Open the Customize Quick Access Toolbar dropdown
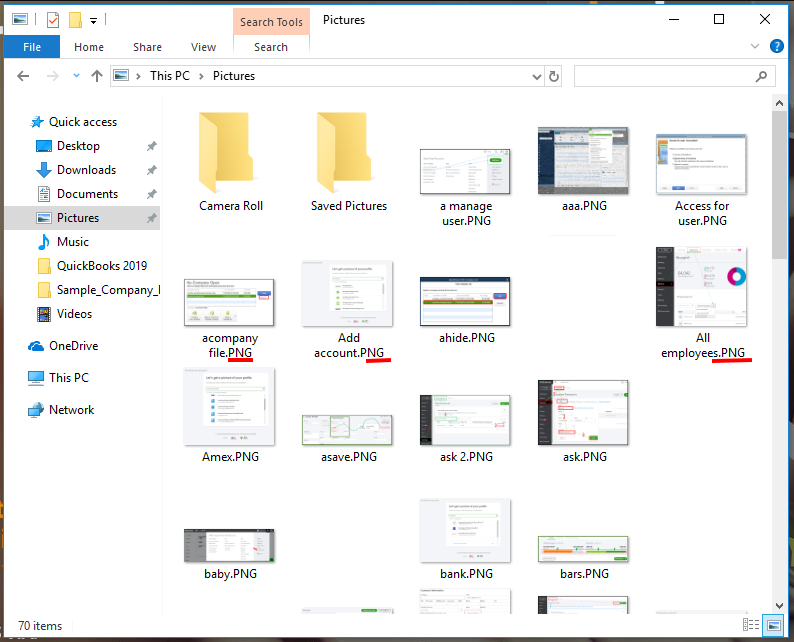 [93, 21]
